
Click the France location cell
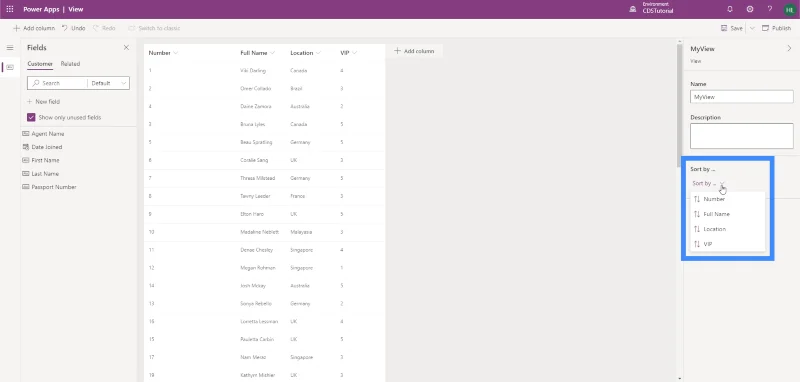(x=297, y=196)
